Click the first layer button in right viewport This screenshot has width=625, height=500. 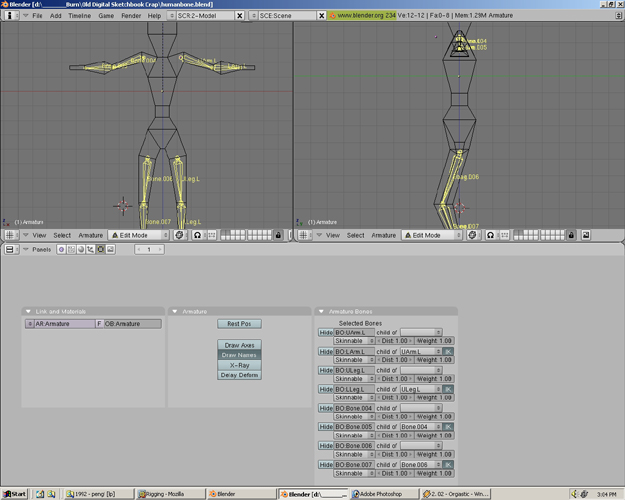point(517,233)
